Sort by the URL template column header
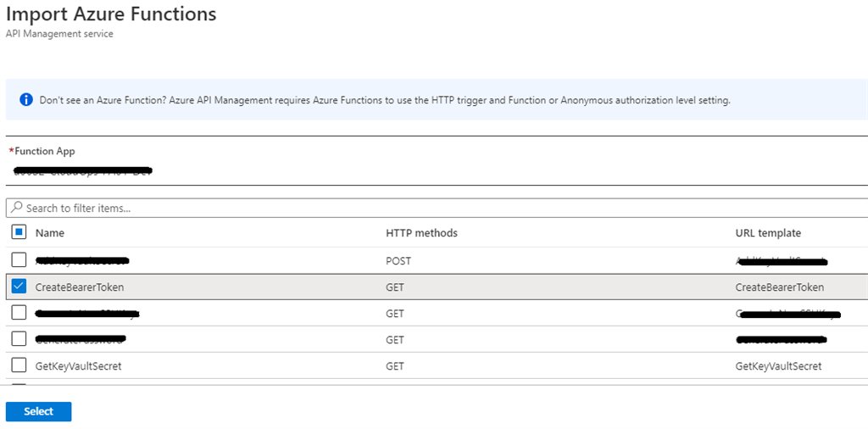The image size is (868, 429). pos(768,233)
